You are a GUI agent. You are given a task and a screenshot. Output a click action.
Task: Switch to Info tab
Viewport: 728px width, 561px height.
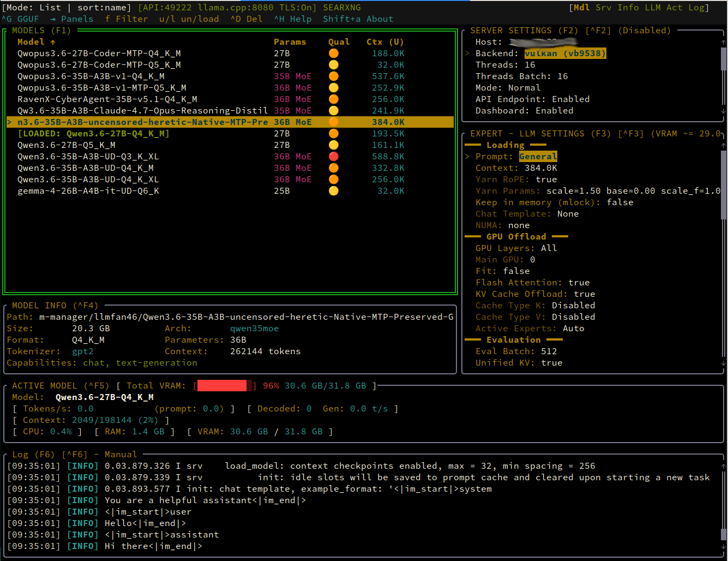coord(628,8)
